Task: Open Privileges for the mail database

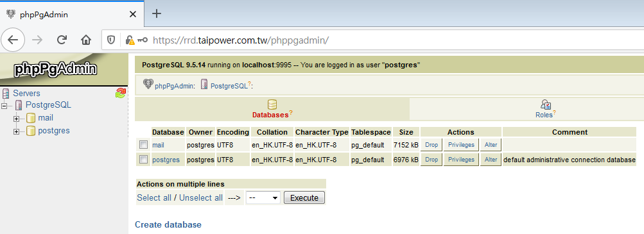Action: pos(461,145)
